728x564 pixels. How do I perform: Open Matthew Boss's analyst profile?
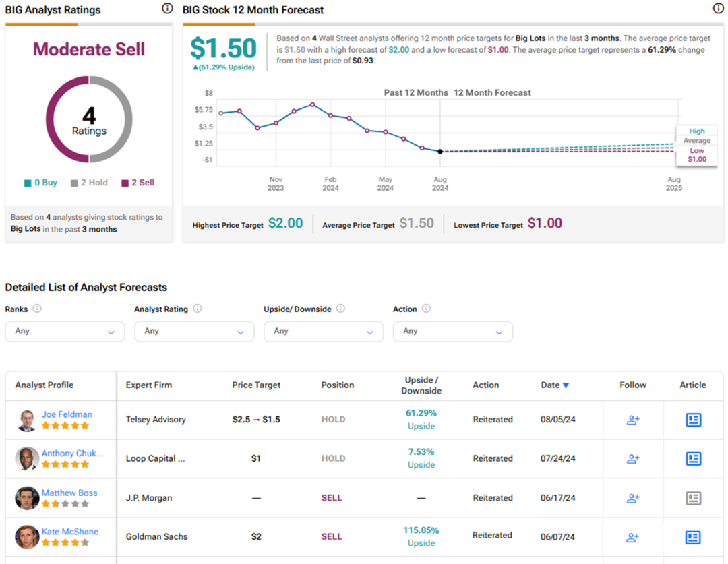(x=69, y=493)
